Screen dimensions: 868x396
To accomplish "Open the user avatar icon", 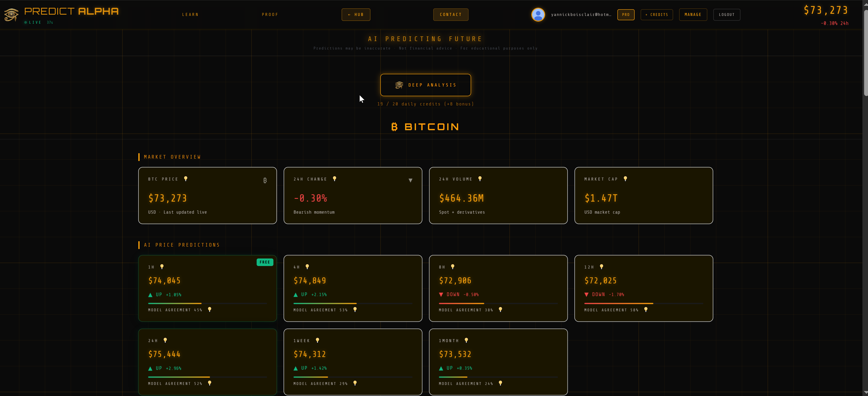I will (538, 14).
